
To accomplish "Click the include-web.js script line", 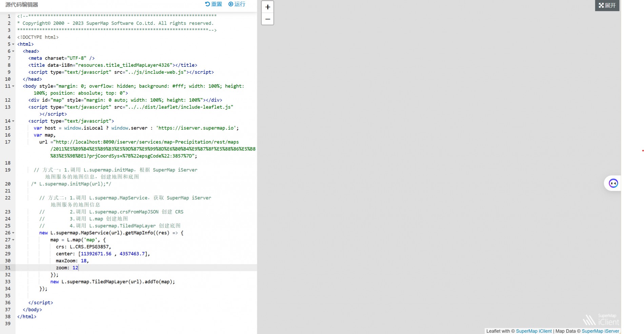I will 121,72.
